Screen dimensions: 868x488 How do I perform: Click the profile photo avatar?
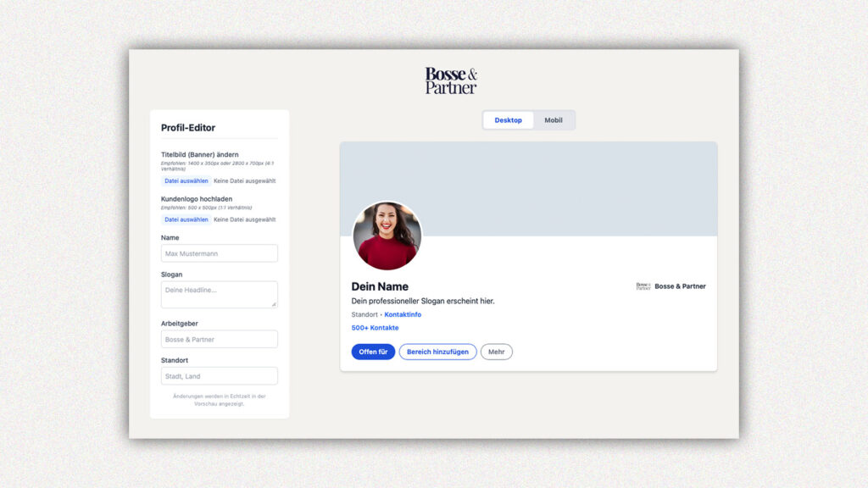[387, 236]
